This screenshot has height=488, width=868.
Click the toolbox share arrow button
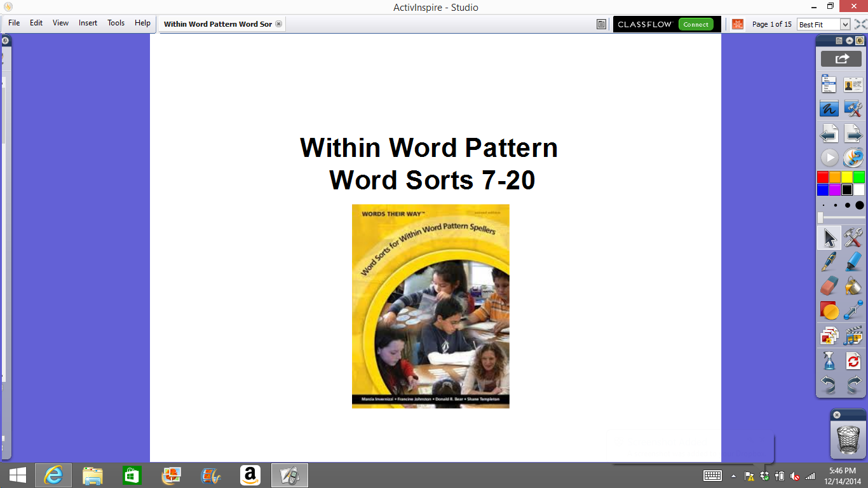click(x=841, y=58)
